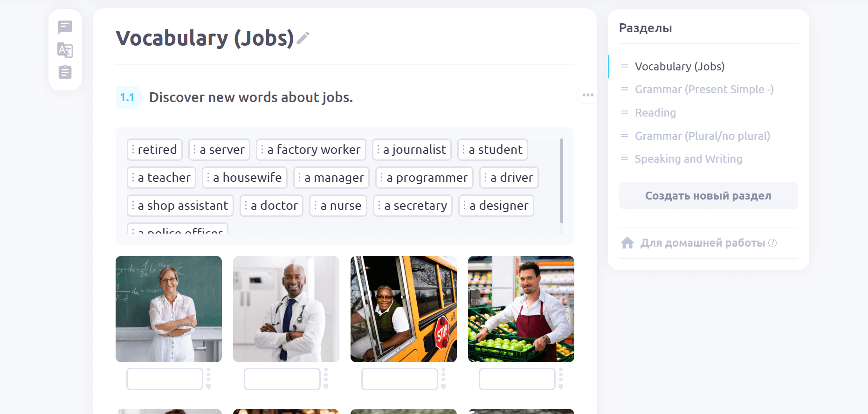Open three-dots options for exercise 1.1
The height and width of the screenshot is (414, 868).
(587, 95)
